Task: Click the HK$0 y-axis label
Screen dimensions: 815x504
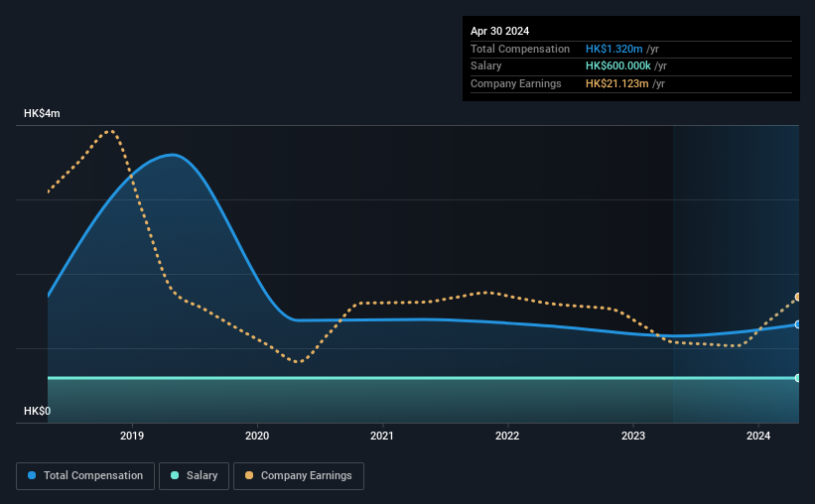Action: coord(38,411)
